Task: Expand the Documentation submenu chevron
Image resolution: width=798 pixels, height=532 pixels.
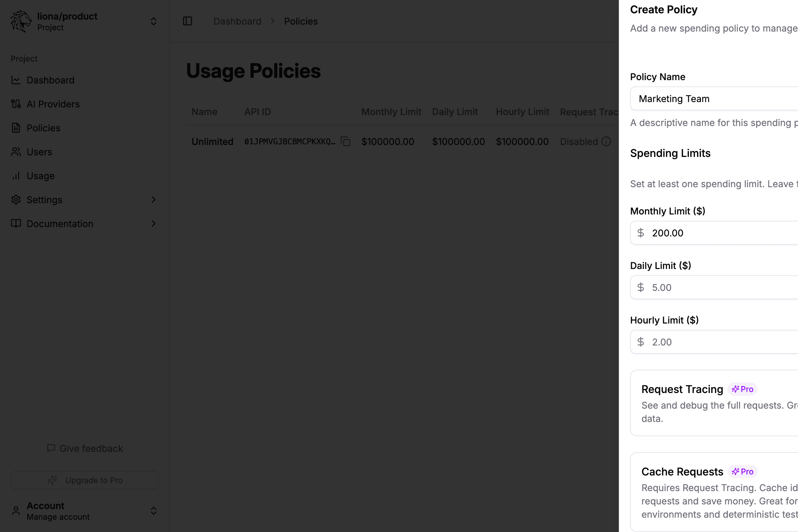Action: (x=153, y=223)
